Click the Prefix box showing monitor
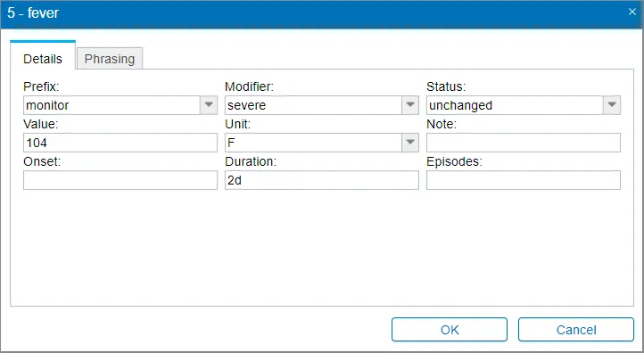The image size is (644, 353). (x=111, y=105)
